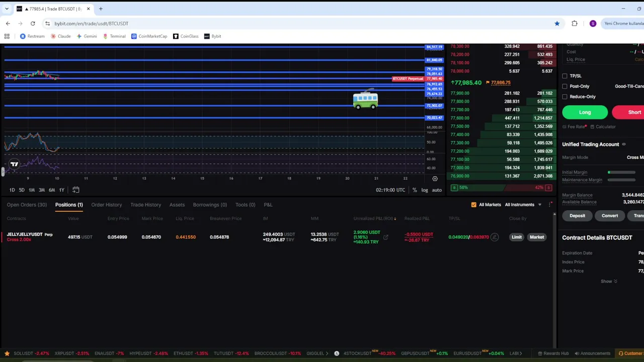This screenshot has width=644, height=362.
Task: Set chart range to 6M
Action: pos(52,190)
